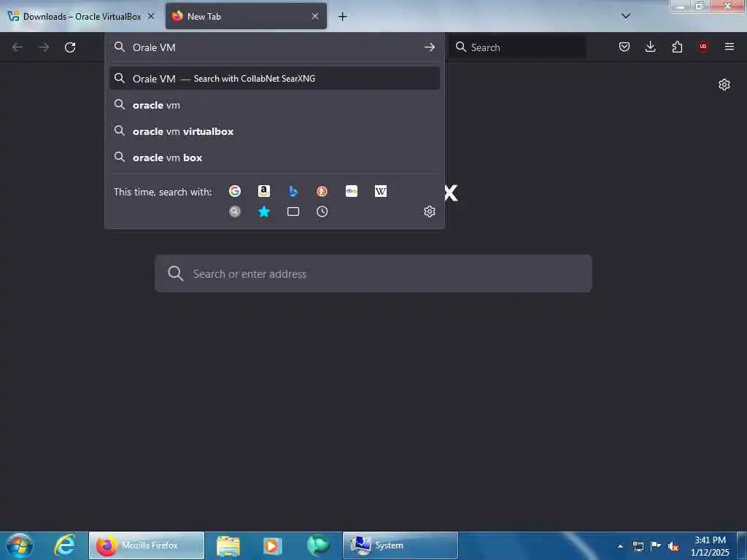Choose Orale VM search with CollabNet SearXNG
The width and height of the screenshot is (747, 560).
pyautogui.click(x=274, y=79)
